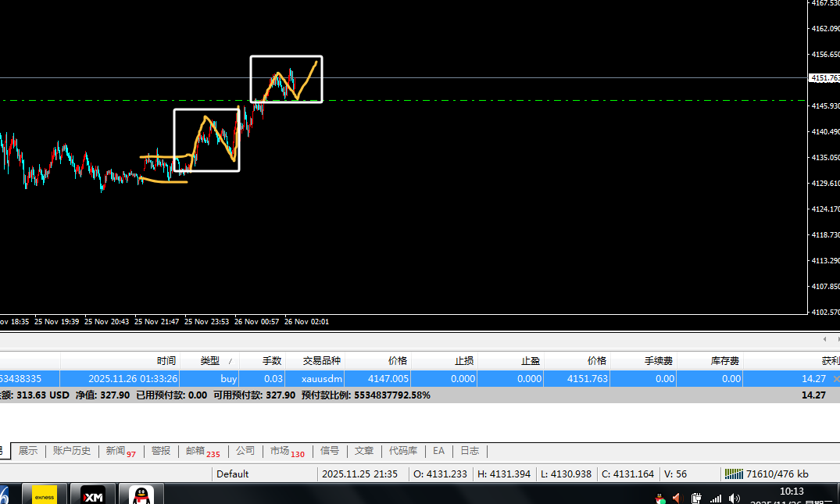
Task: Sort orders by the 时间 column header
Action: 166,361
